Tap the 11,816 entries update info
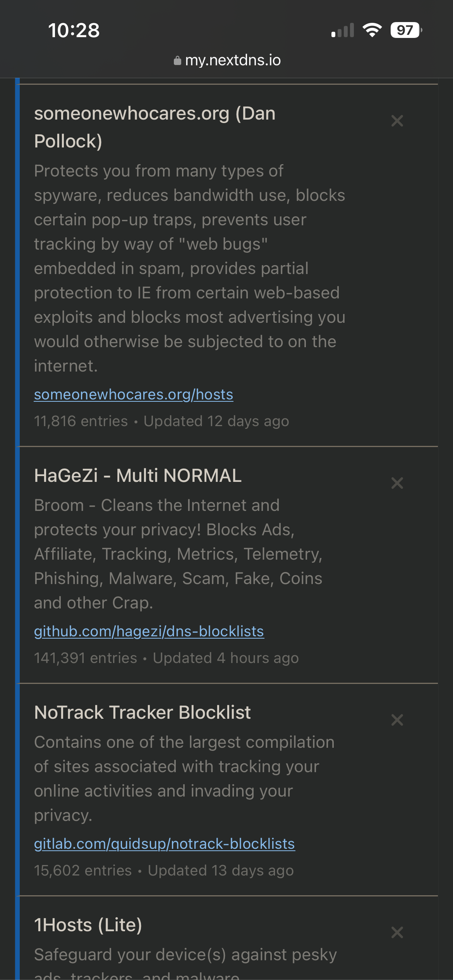Screen dimensions: 453x980 [x=161, y=421]
